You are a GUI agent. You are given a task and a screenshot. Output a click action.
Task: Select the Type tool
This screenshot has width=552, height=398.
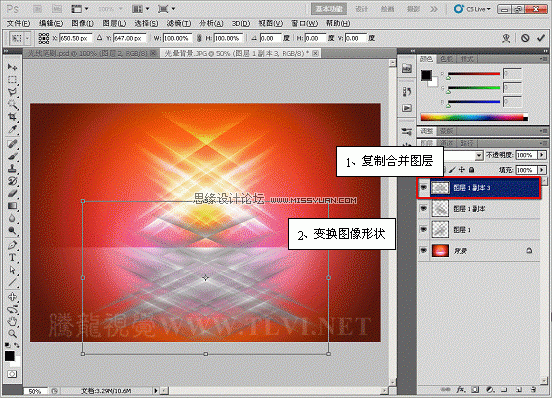click(x=12, y=258)
